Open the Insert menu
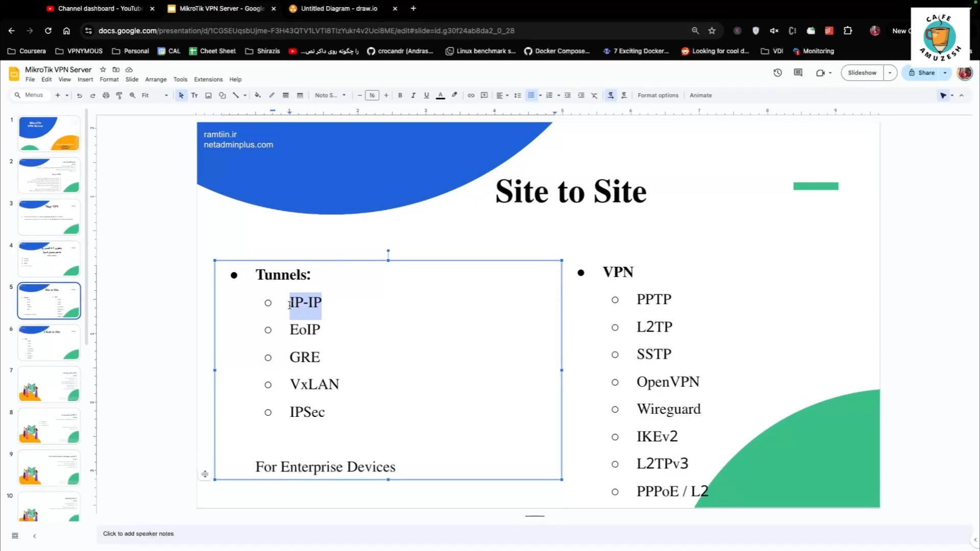The width and height of the screenshot is (980, 551). click(85, 80)
